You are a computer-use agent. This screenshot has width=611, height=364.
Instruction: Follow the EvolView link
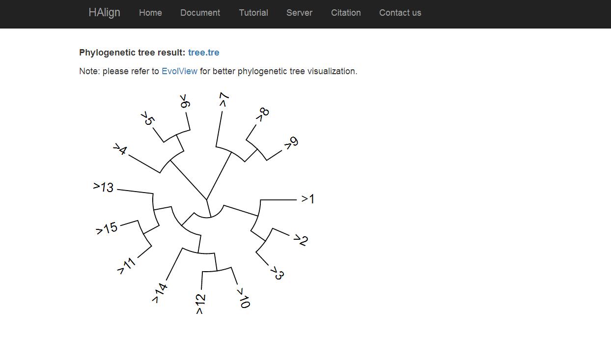click(x=179, y=71)
